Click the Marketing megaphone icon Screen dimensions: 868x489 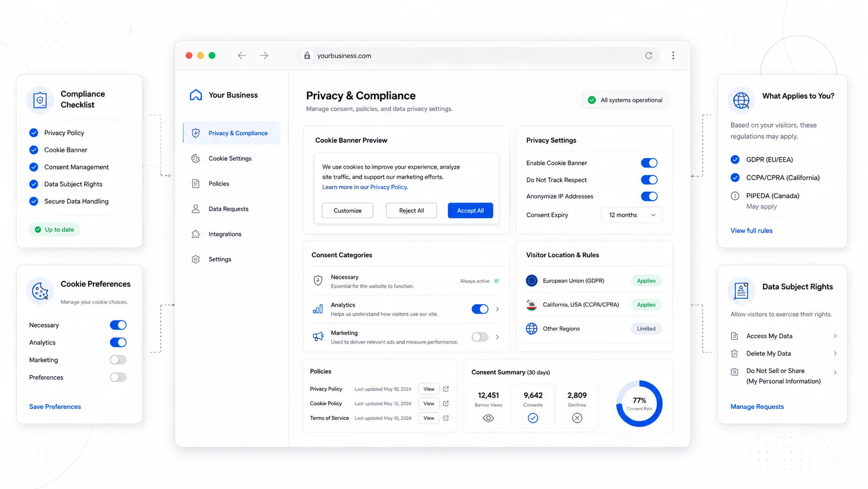point(318,337)
